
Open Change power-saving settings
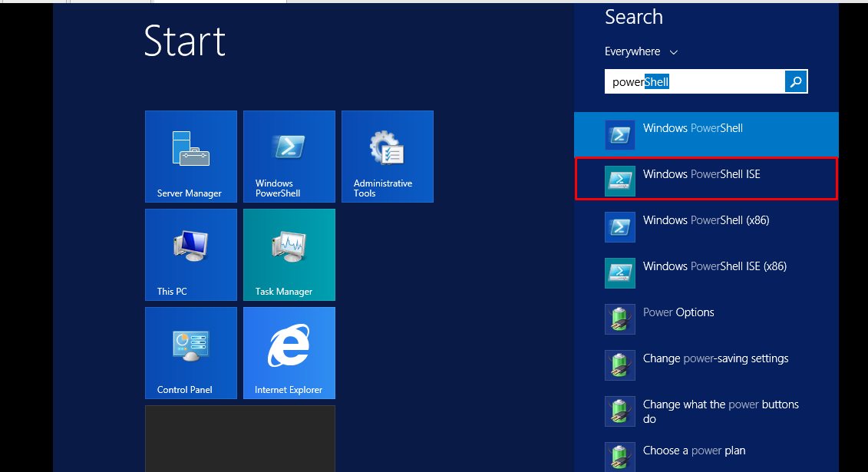pos(715,358)
